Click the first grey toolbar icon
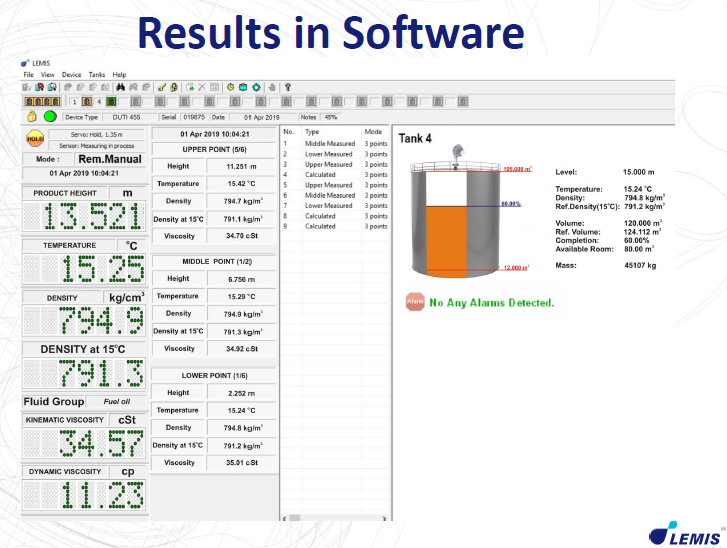The height and width of the screenshot is (548, 727). pos(27,87)
